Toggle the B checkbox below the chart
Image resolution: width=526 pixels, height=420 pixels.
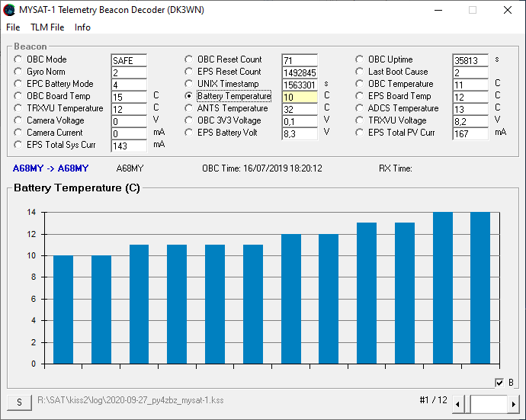click(x=499, y=383)
